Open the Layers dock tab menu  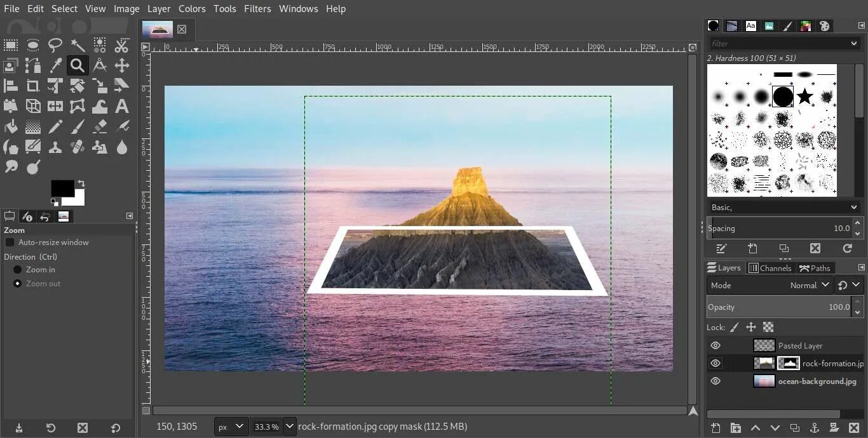862,268
